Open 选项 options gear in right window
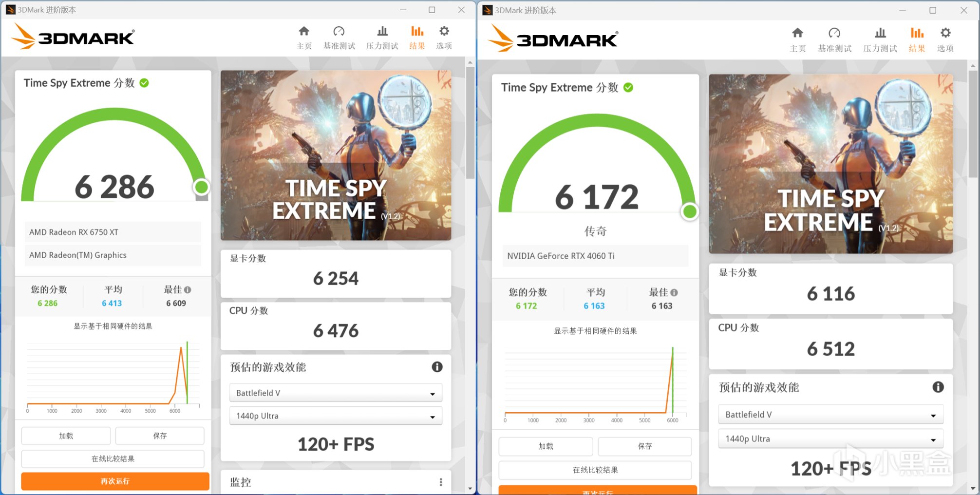 (945, 39)
